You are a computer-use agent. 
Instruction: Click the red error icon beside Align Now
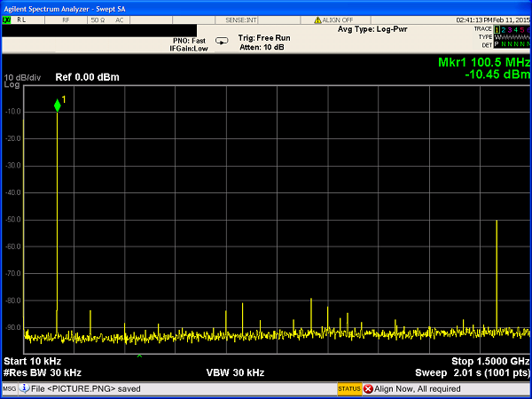[x=368, y=388]
